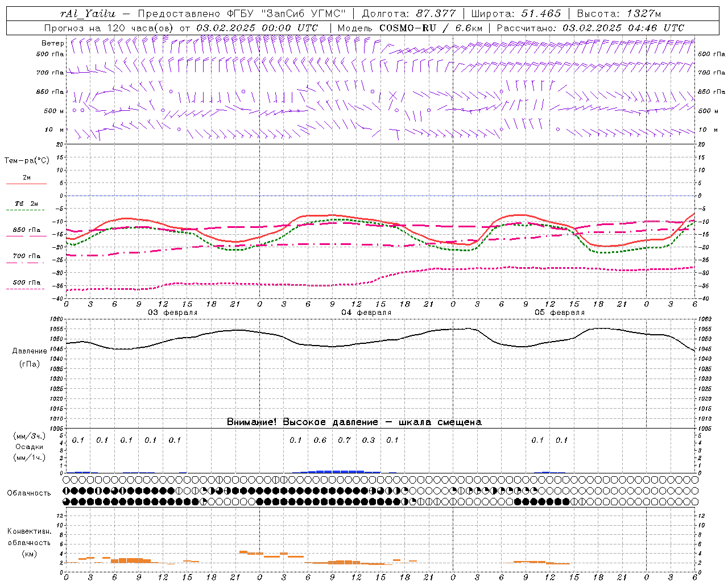The height and width of the screenshot is (582, 728).
Task: Click the latitude label "Широта: 51.465"
Action: pyautogui.click(x=516, y=14)
